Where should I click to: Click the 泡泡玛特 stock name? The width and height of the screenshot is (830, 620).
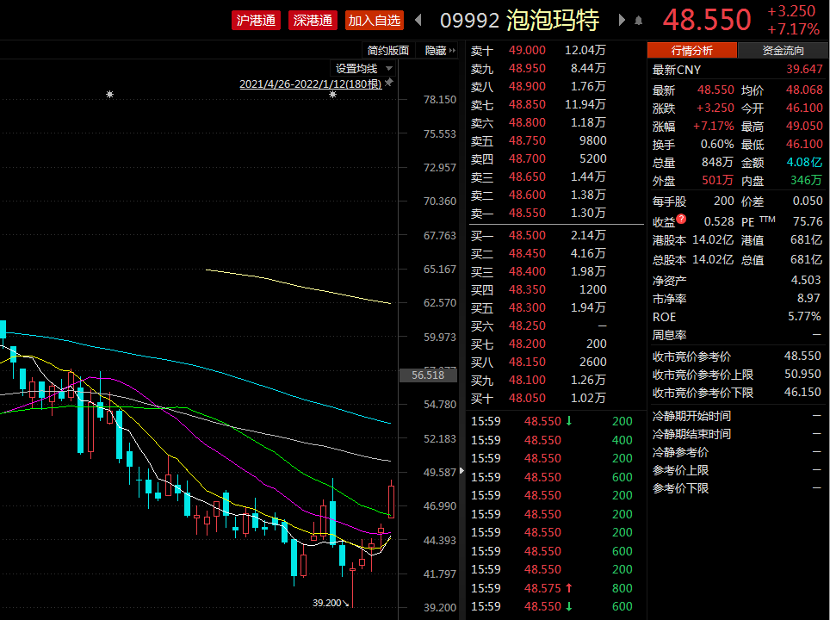click(x=552, y=20)
